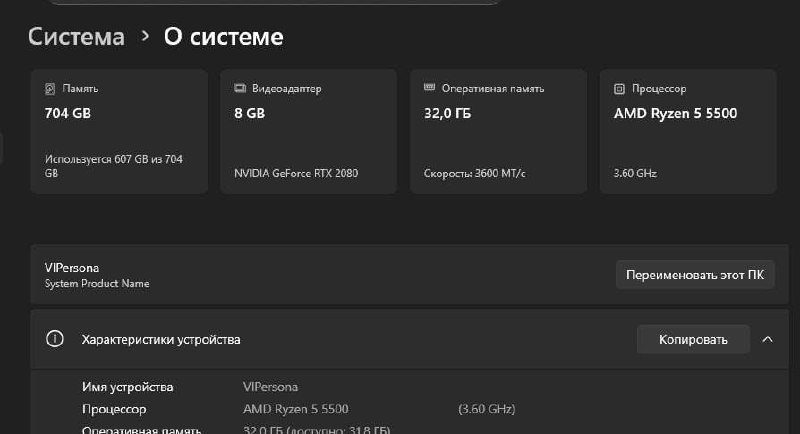The width and height of the screenshot is (800, 434).
Task: Click the info icon beside Характеристики устройства
Action: coord(55,339)
